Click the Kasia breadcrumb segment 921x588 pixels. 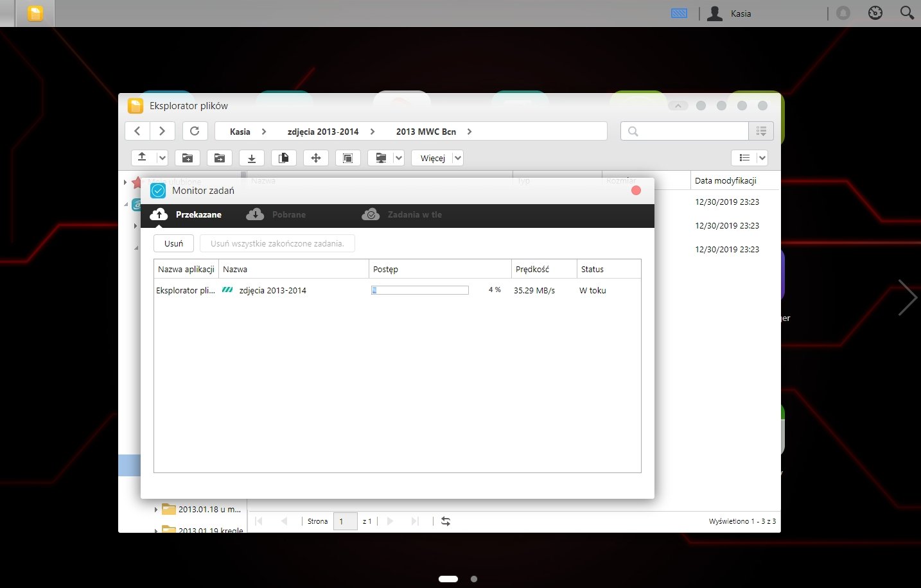(240, 132)
